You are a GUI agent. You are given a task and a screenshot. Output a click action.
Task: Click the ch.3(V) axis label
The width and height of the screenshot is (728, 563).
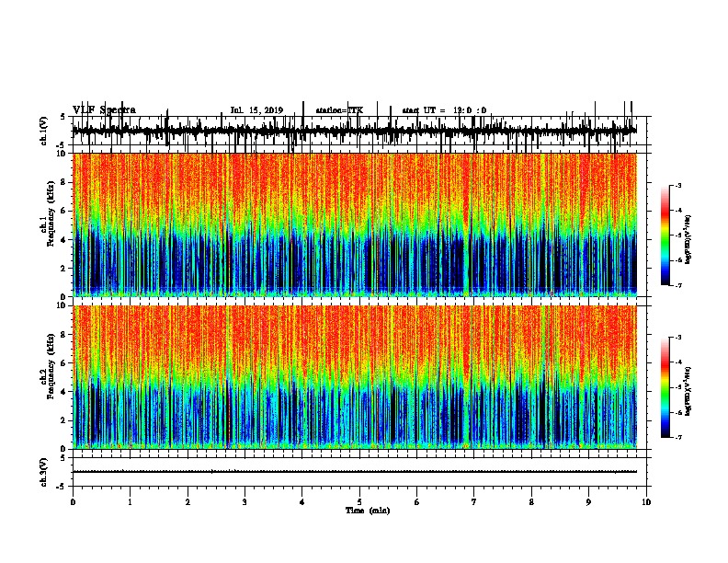point(44,472)
